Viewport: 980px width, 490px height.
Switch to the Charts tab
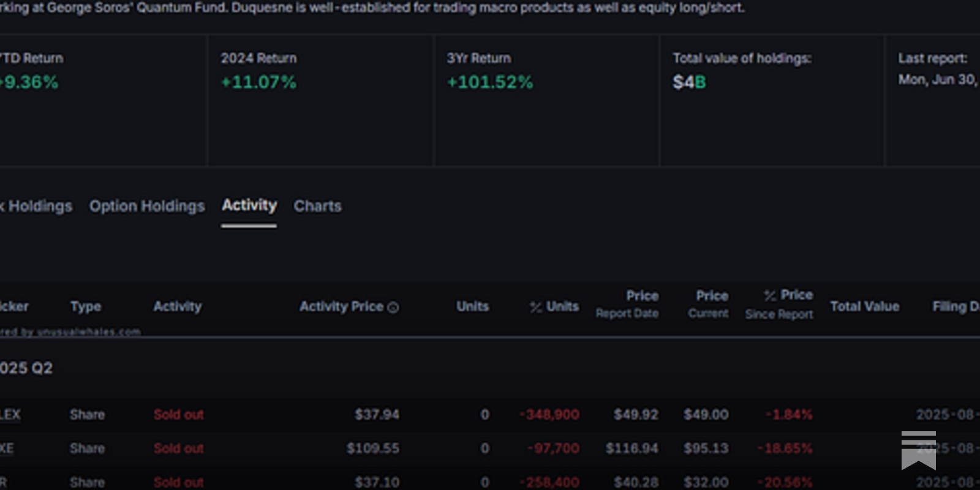317,206
